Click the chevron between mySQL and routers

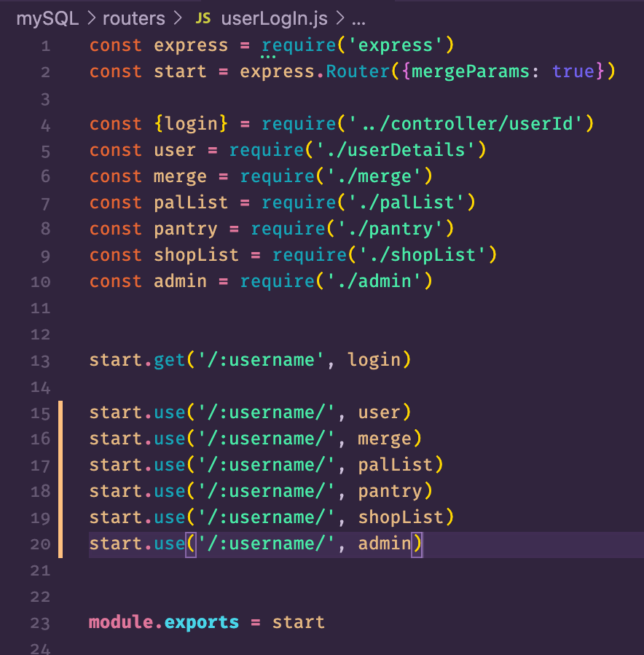click(93, 18)
